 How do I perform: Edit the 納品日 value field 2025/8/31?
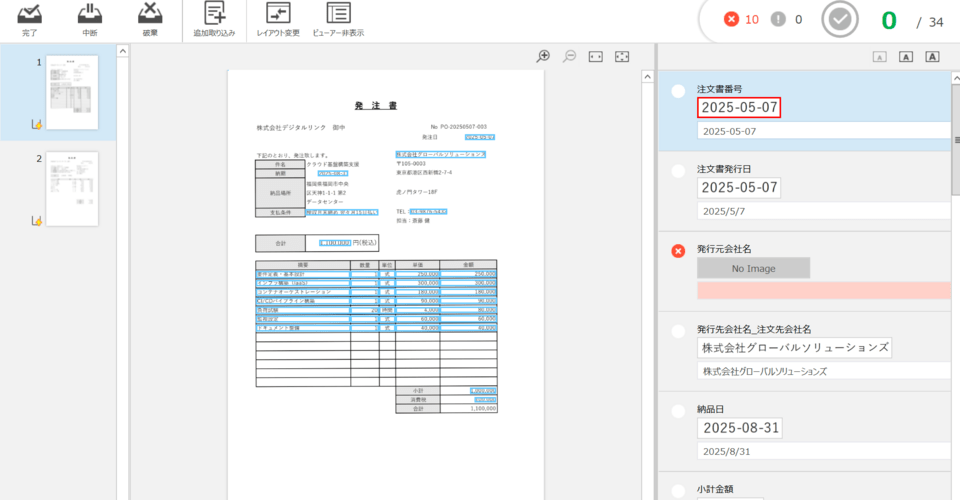point(823,451)
